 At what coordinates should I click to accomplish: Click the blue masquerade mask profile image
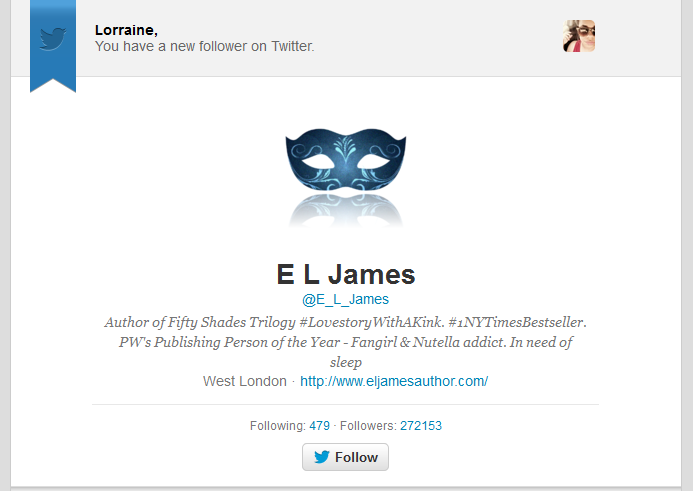click(346, 163)
